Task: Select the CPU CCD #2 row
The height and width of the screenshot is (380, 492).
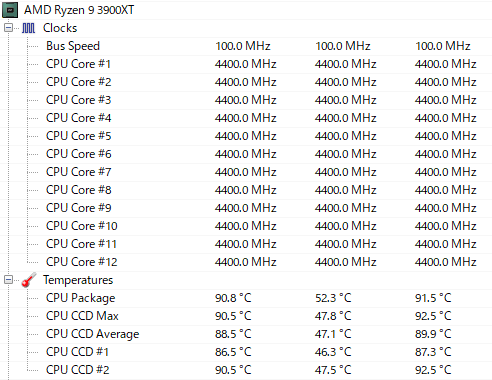Action: pyautogui.click(x=246, y=370)
